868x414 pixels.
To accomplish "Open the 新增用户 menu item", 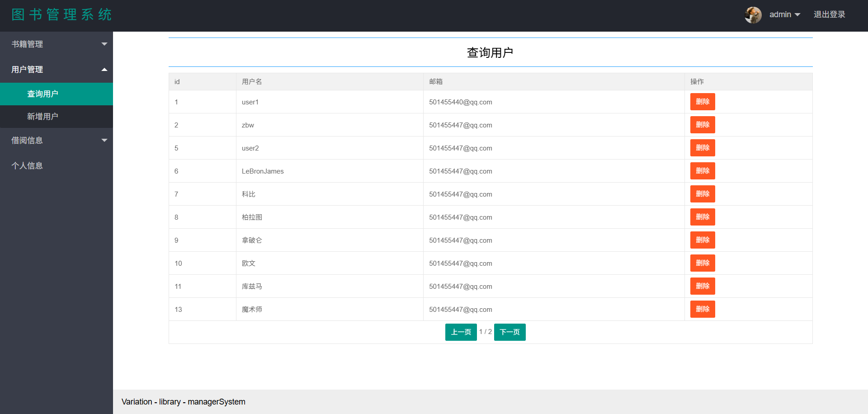I will (57, 117).
